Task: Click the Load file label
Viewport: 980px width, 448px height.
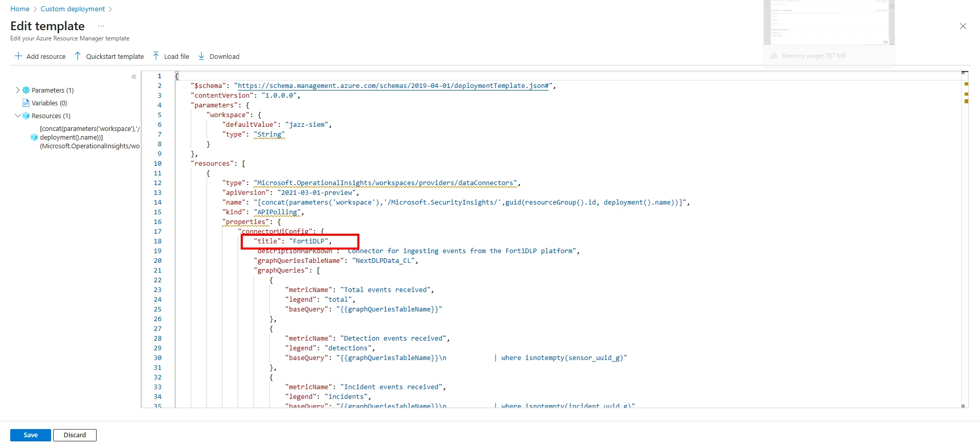Action: (177, 56)
